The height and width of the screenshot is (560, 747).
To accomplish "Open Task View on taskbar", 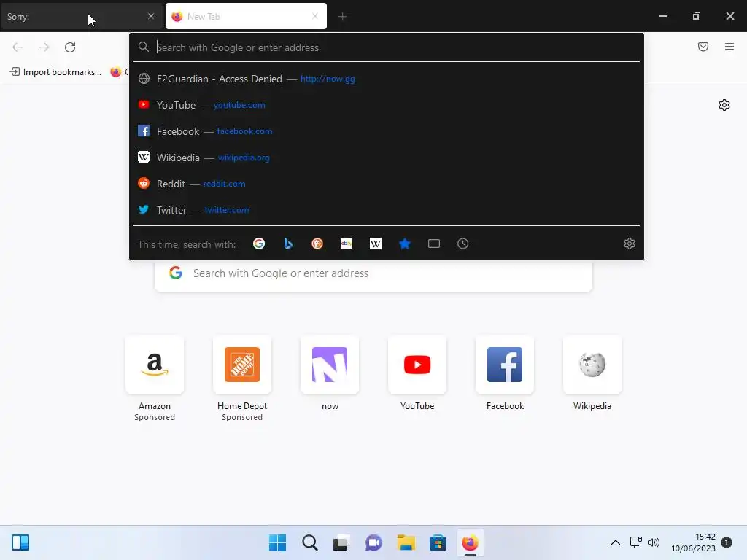I will coord(341,542).
